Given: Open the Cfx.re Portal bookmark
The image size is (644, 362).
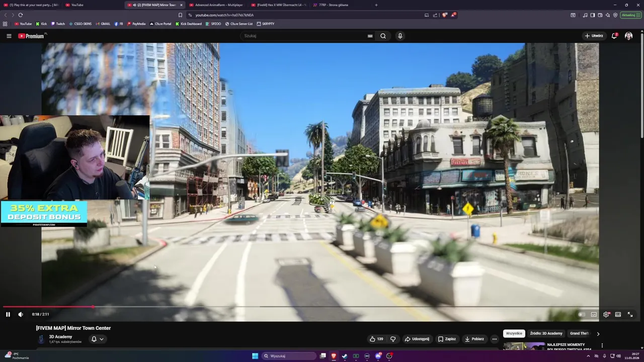Looking at the screenshot, I should click(x=161, y=24).
